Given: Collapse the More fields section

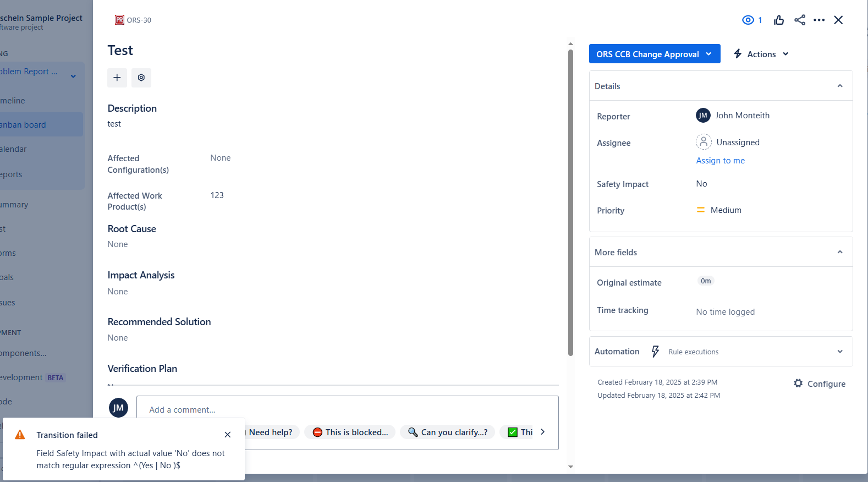Looking at the screenshot, I should click(x=840, y=252).
